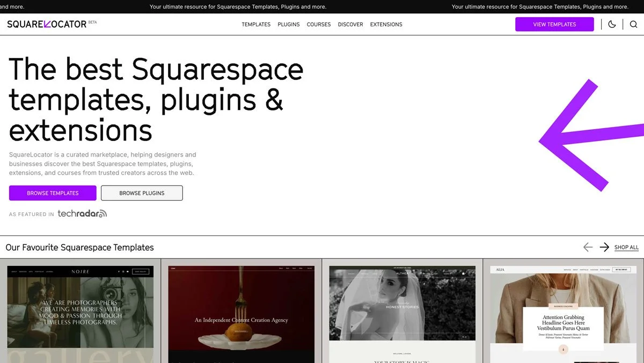
Task: Open the Shop All link
Action: pos(626,247)
